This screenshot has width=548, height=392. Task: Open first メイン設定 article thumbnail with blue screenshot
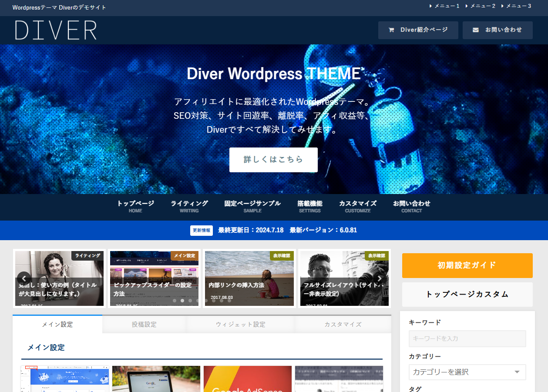[x=65, y=379]
